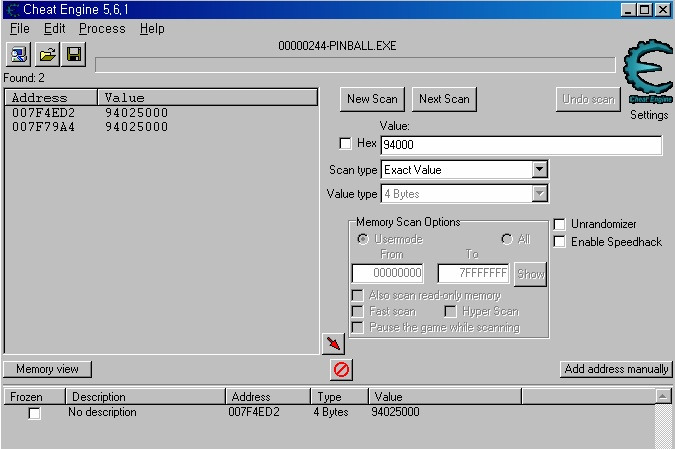Click the Settings label under the logo
This screenshot has height=449, width=675.
[x=649, y=115]
